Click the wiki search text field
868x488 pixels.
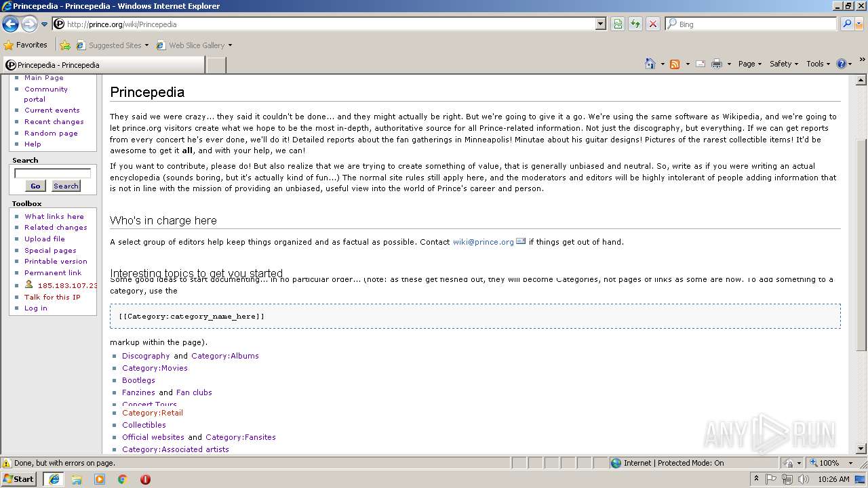coord(52,174)
